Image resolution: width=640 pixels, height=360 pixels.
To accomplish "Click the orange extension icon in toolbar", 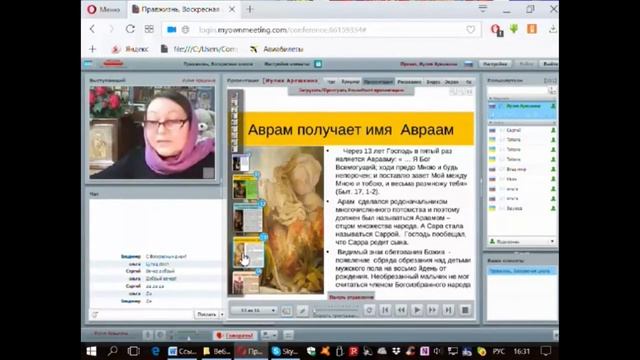I will click(532, 29).
